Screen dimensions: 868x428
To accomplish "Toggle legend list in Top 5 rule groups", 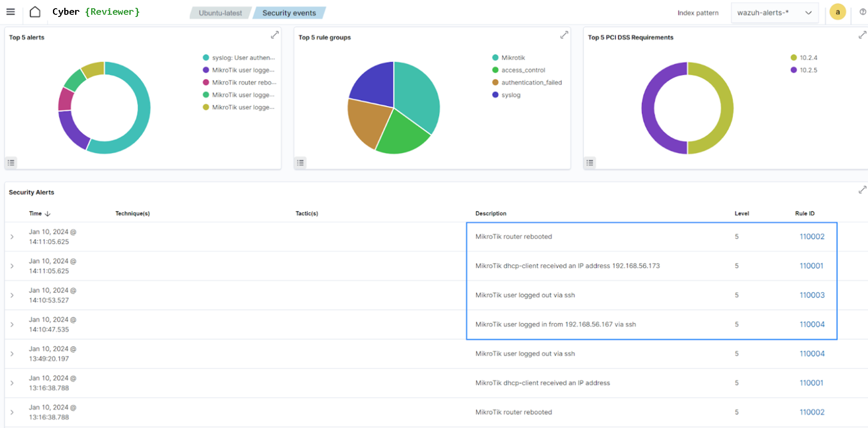I will [x=300, y=163].
